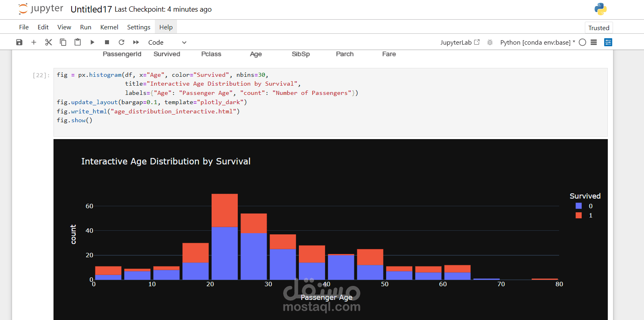The height and width of the screenshot is (320, 644).
Task: Click the Trusted notebook button
Action: coord(599,28)
